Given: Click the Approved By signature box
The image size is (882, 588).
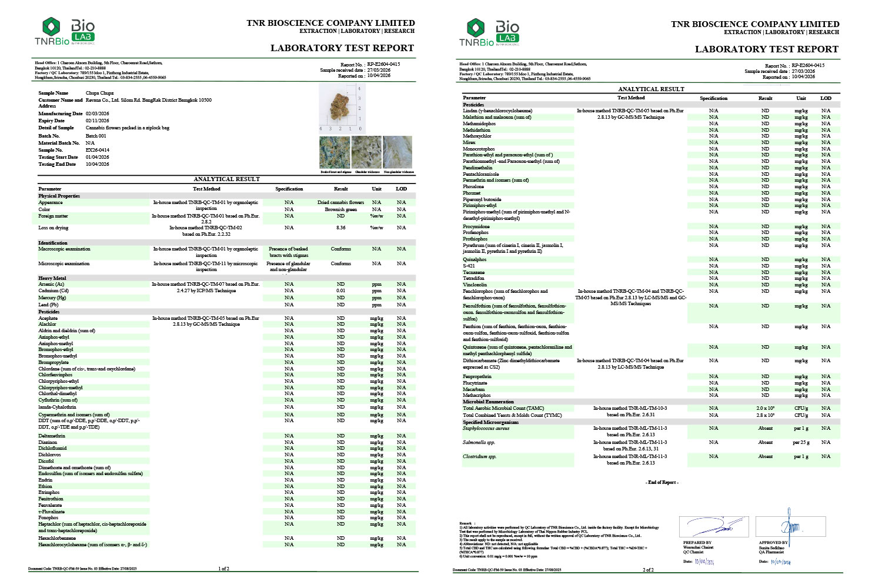Looking at the screenshot, I should (x=791, y=526).
